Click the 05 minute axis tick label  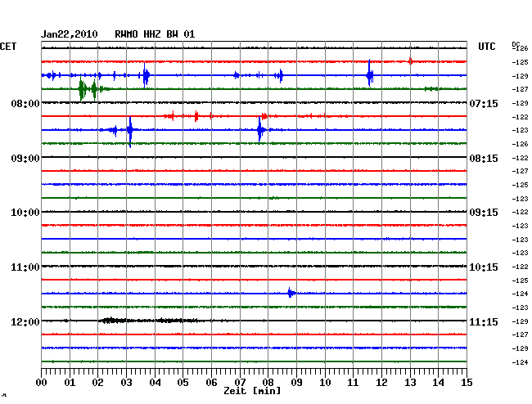[183, 383]
